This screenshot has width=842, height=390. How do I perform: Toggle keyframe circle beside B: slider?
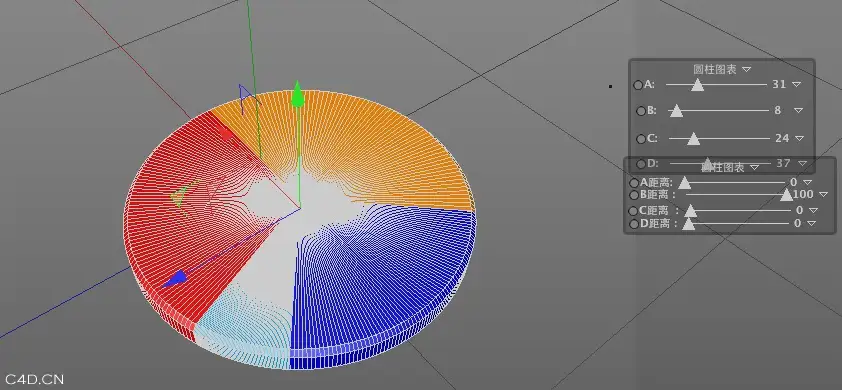click(641, 111)
